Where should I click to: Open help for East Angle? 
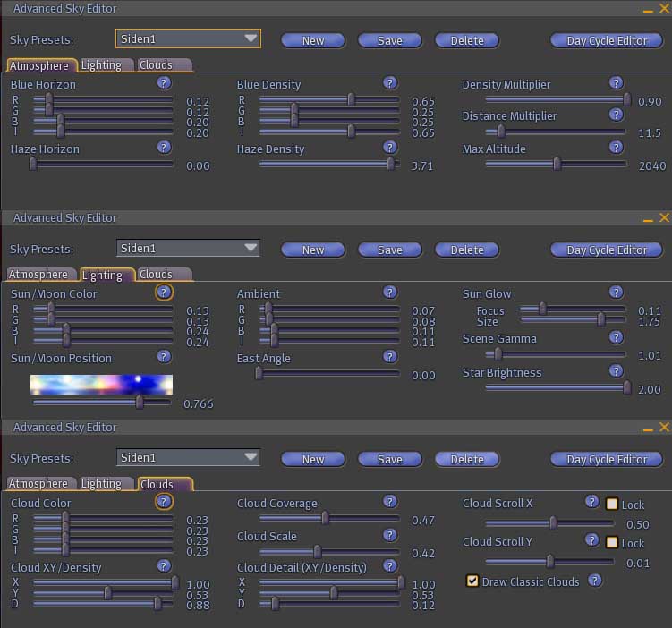(x=389, y=356)
